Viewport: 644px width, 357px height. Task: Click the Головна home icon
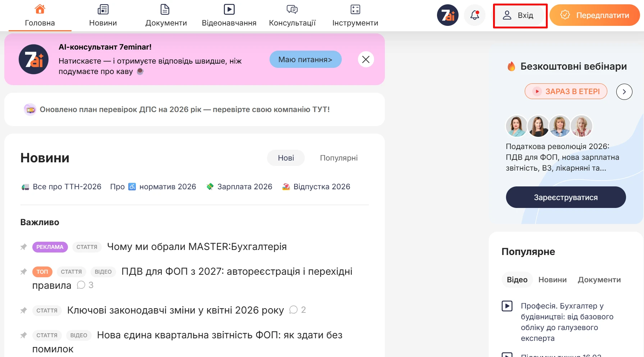(40, 9)
